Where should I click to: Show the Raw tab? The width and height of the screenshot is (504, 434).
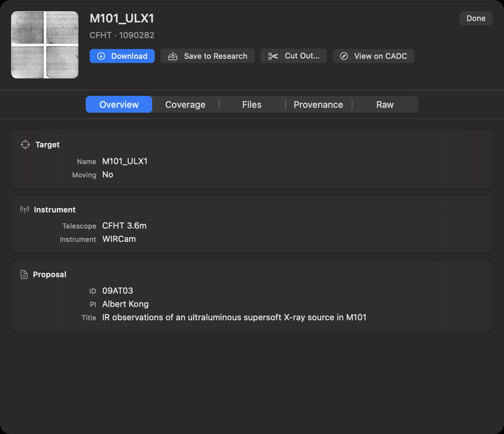[x=384, y=104]
